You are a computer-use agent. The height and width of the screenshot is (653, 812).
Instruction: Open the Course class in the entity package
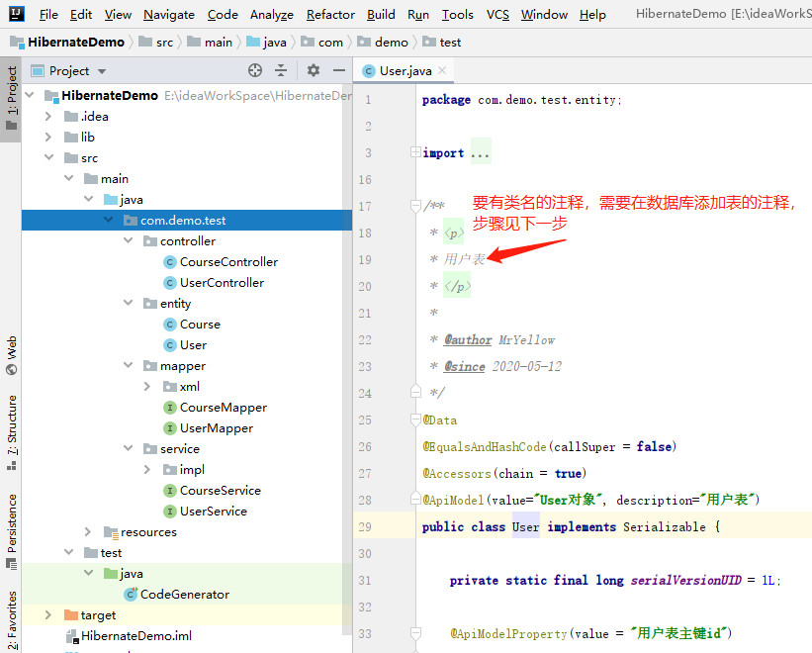tap(201, 324)
